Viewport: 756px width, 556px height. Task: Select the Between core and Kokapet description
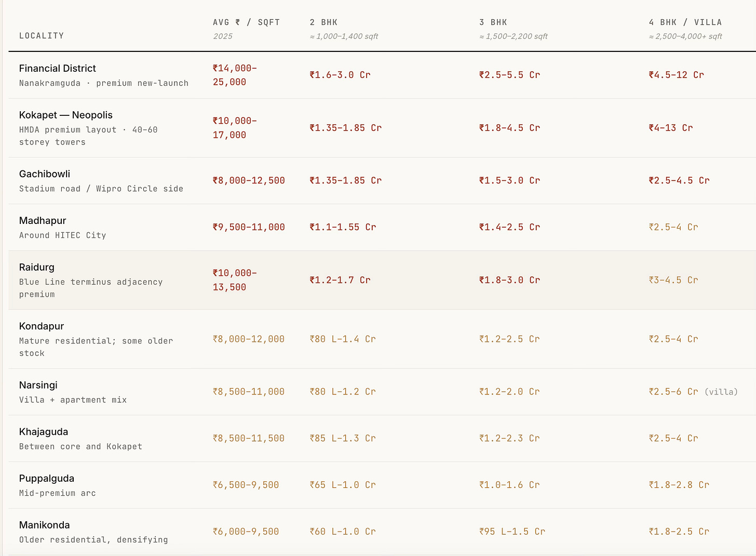click(x=80, y=447)
